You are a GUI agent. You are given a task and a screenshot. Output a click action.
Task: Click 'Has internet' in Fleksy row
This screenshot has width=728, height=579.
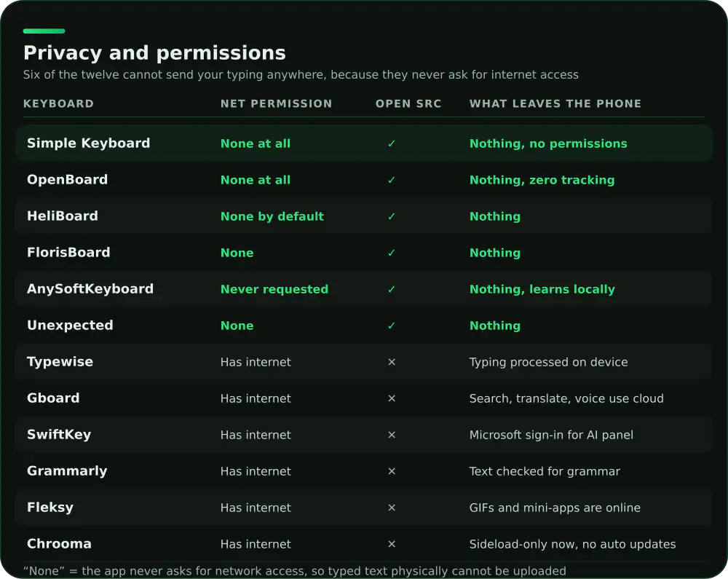pos(256,508)
